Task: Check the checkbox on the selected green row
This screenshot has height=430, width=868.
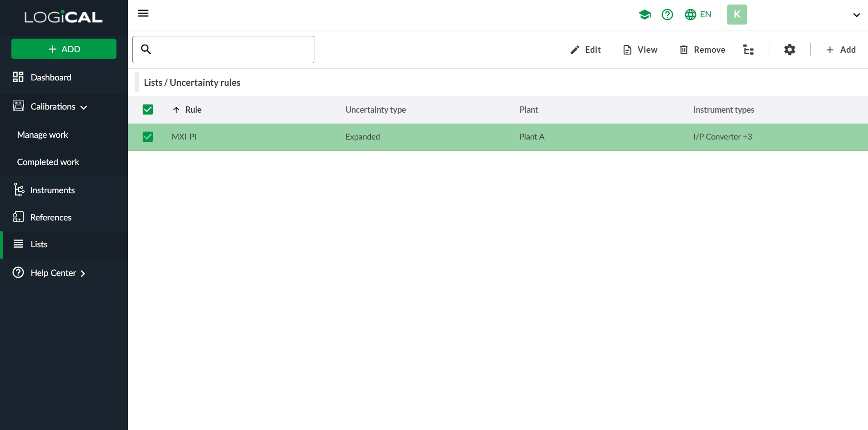Action: (x=148, y=136)
